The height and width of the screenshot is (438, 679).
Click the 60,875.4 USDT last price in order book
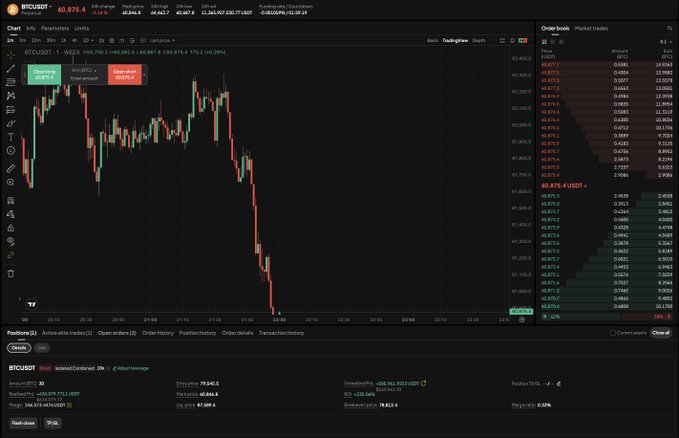coord(564,185)
